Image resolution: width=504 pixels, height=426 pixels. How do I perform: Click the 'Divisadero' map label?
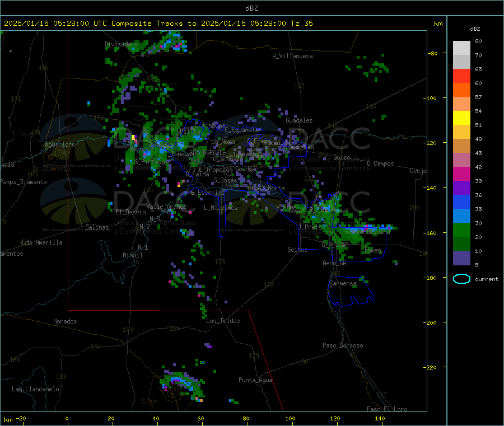pyautogui.click(x=121, y=44)
